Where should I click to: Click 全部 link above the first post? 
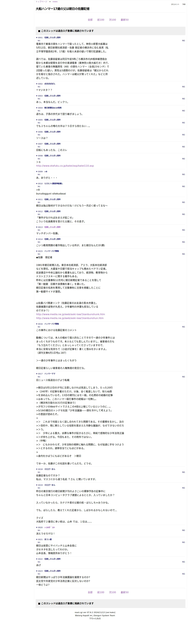[x=90, y=20]
